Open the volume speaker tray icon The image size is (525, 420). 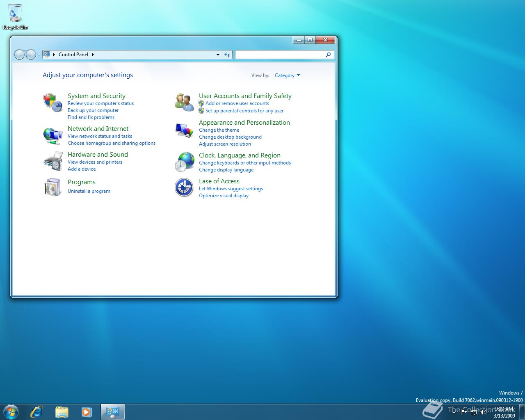483,412
